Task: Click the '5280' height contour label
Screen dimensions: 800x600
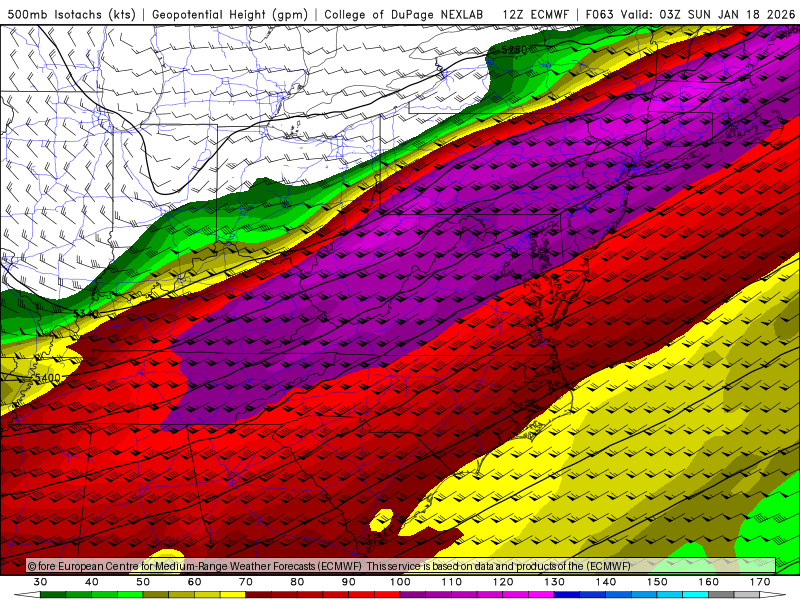Action: pos(514,50)
